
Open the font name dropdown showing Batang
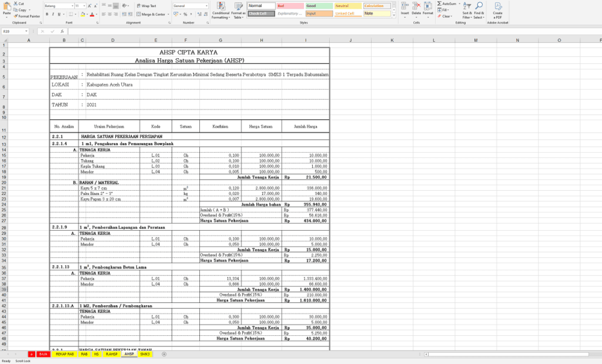coord(72,6)
